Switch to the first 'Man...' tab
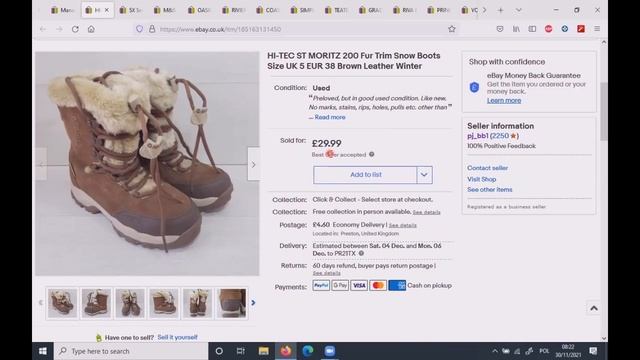This screenshot has height=360, width=640. [62, 10]
